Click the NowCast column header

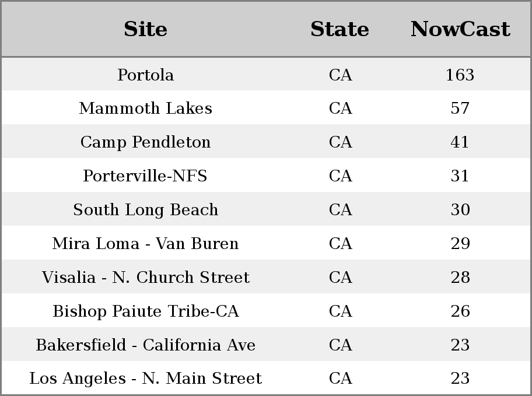tap(460, 29)
